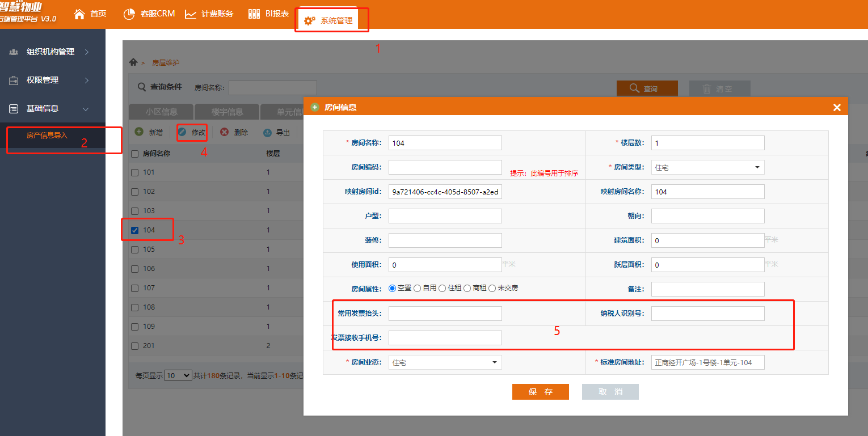Image resolution: width=868 pixels, height=436 pixels.
Task: Open 房产信息导入 in the sidebar
Action: [47, 136]
